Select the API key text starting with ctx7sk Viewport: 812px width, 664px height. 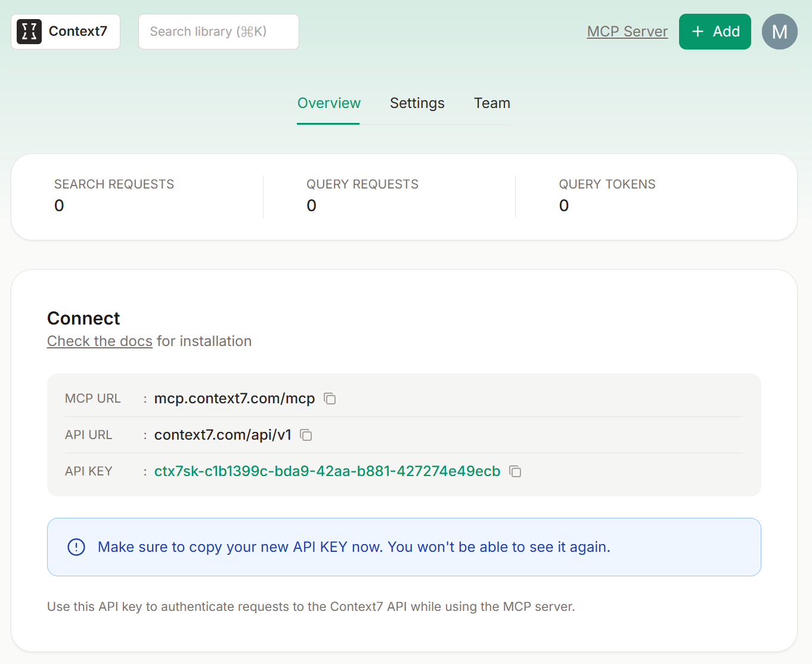(327, 471)
